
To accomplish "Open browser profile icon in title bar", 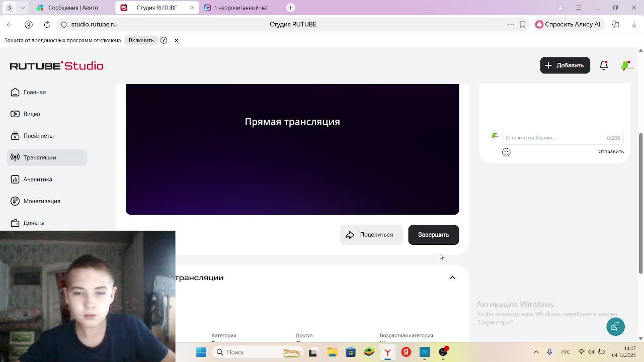I will [560, 8].
